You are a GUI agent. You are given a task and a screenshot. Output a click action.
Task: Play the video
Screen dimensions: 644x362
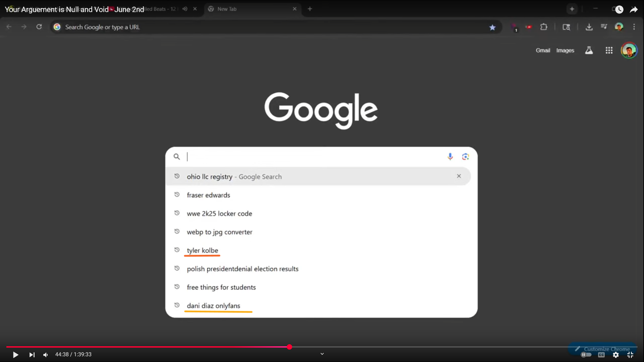[x=15, y=355]
